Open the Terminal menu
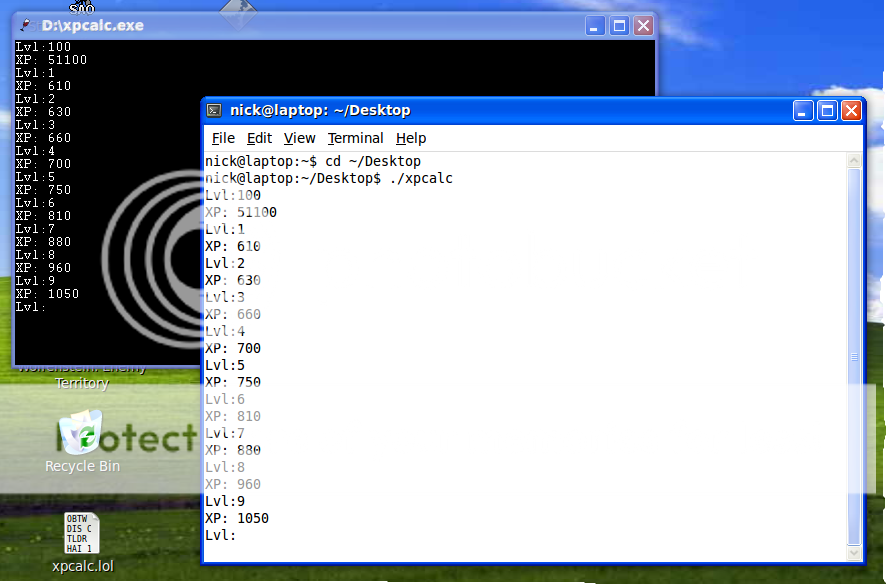 click(x=355, y=138)
